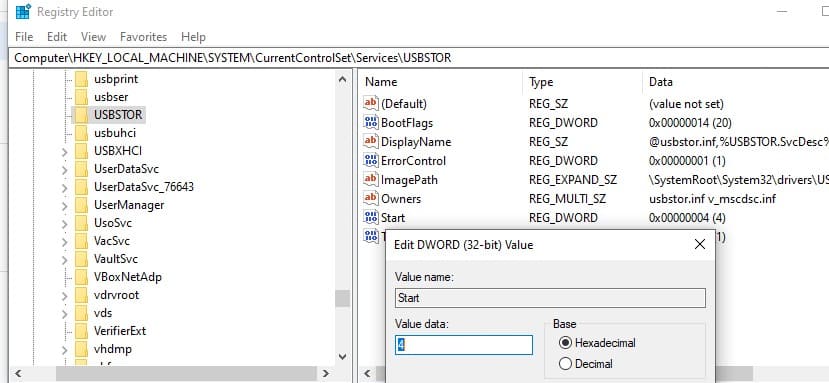Choose the Decimal base option
Viewport: 829px width, 383px height.
[565, 364]
